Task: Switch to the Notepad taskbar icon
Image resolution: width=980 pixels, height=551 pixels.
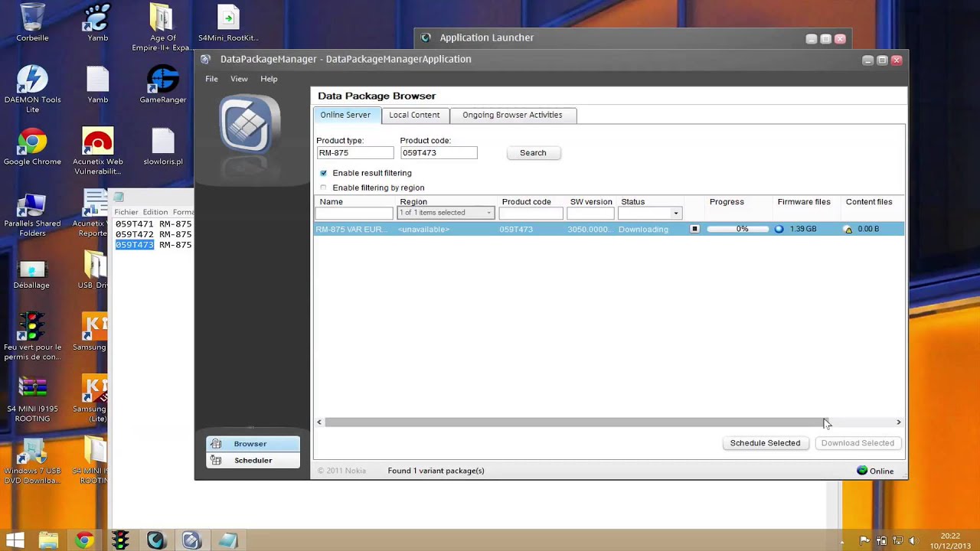Action: [x=227, y=540]
